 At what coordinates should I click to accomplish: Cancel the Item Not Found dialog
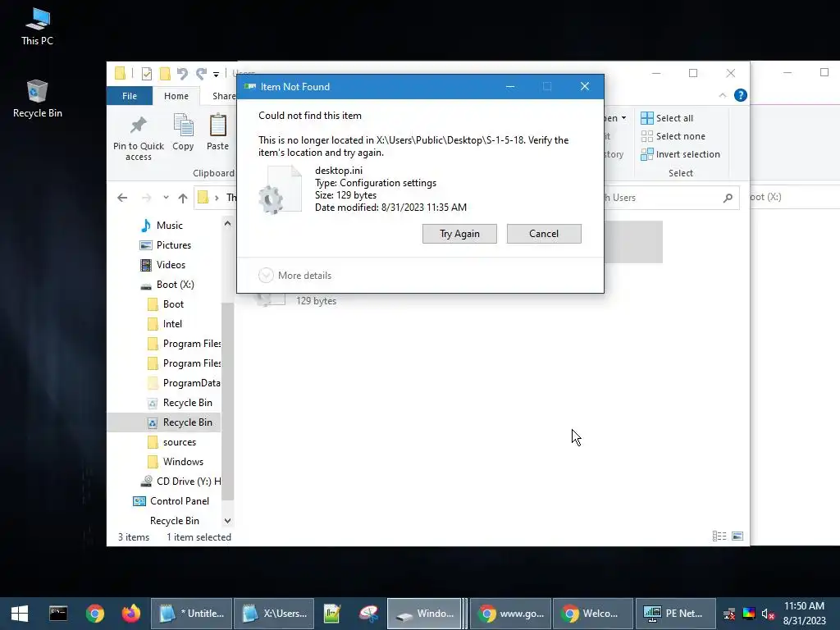click(544, 234)
